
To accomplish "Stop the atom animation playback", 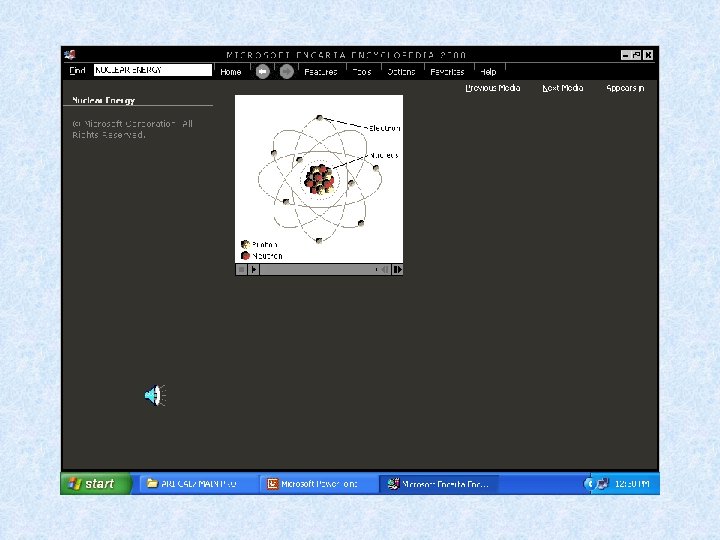I will pyautogui.click(x=241, y=270).
